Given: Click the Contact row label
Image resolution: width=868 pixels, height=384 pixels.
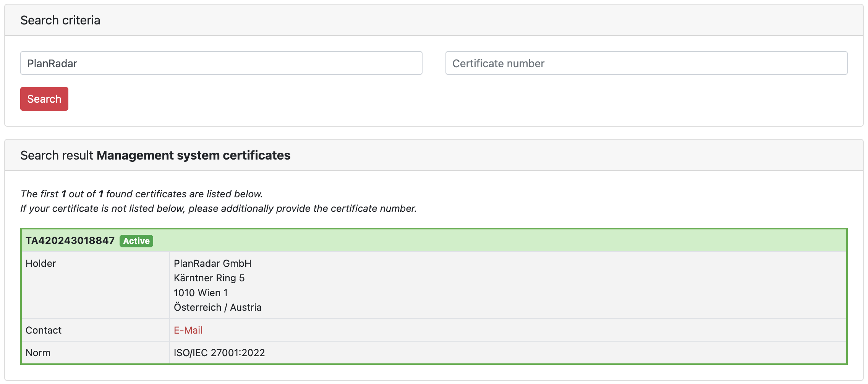Looking at the screenshot, I should pyautogui.click(x=44, y=330).
